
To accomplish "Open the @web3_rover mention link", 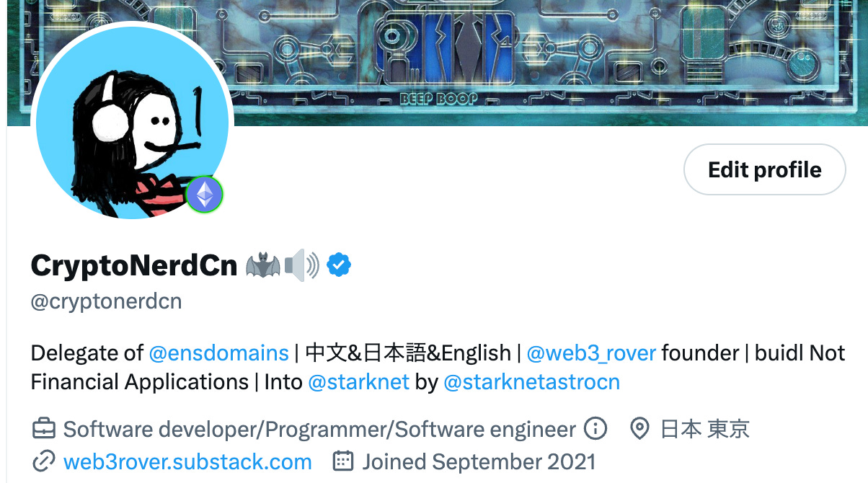I will point(591,353).
